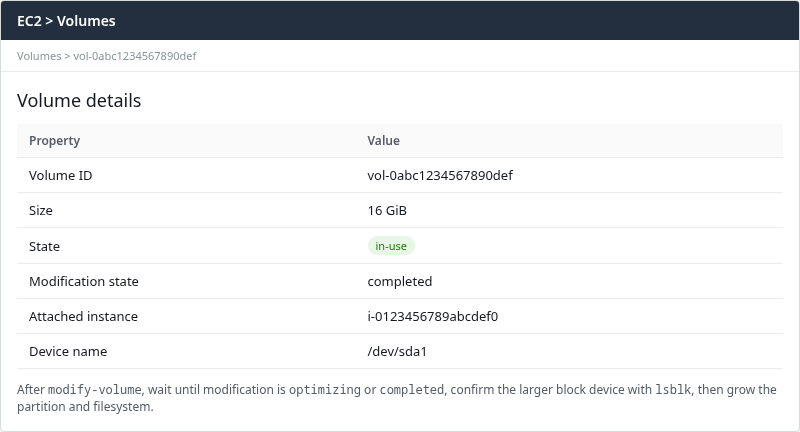Select the Volume ID property label

click(61, 175)
